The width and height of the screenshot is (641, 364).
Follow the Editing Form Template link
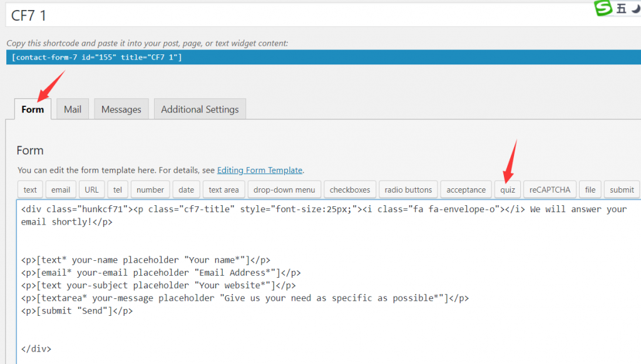tap(260, 170)
